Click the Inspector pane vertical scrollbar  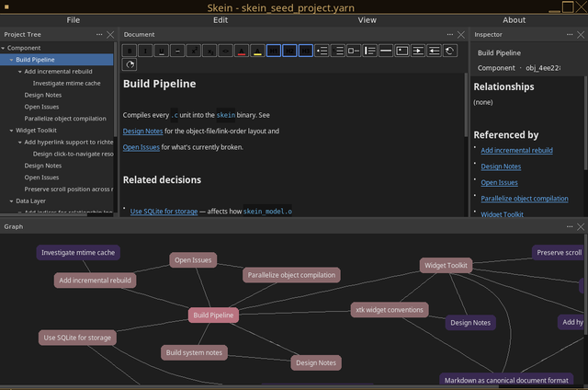(585, 123)
